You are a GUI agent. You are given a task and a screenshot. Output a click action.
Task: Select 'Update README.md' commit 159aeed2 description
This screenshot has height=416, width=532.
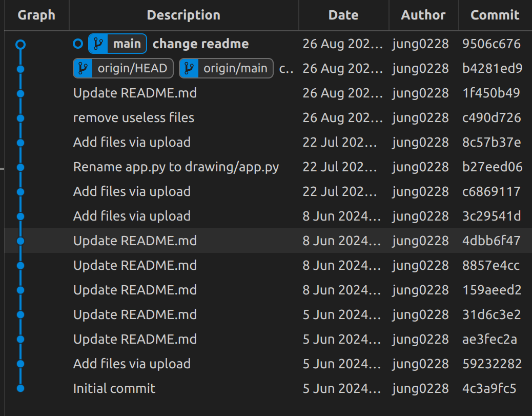tap(135, 290)
